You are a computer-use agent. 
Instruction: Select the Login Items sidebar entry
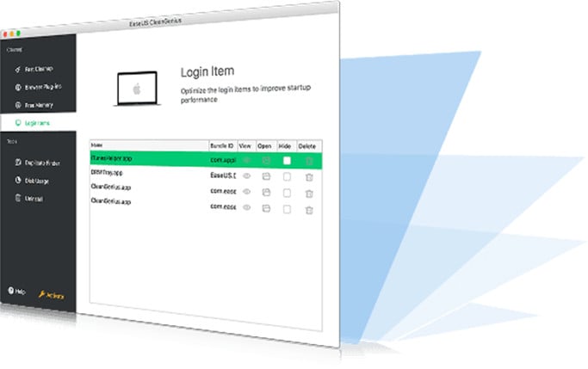tap(38, 123)
